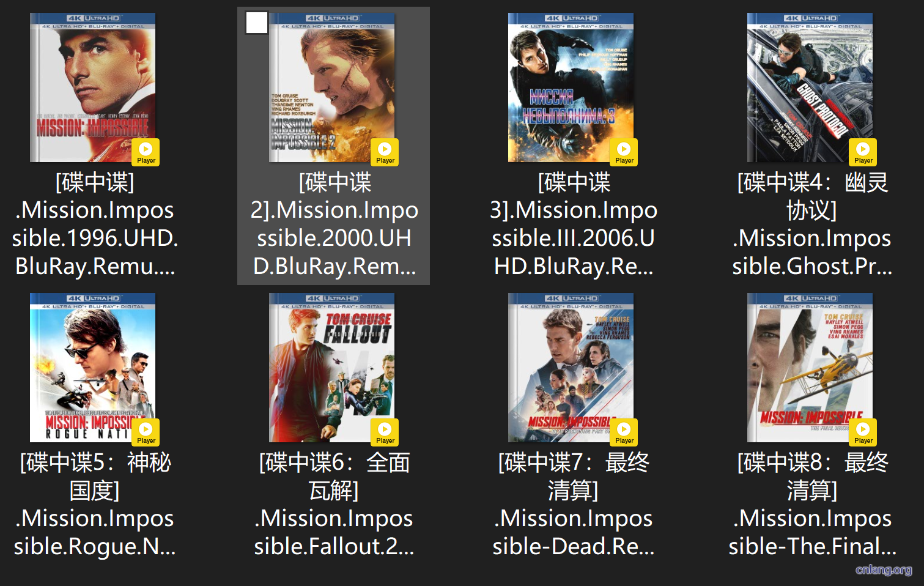The width and height of the screenshot is (924, 586).
Task: Select the Rogue Nation cover thumbnail
Action: pos(86,361)
